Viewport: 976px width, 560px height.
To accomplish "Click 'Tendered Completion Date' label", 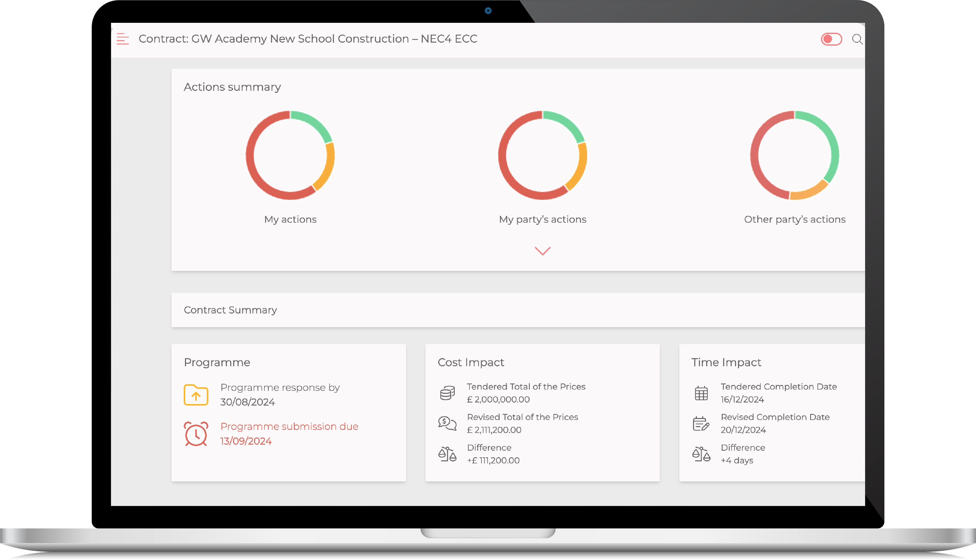I will pyautogui.click(x=779, y=387).
